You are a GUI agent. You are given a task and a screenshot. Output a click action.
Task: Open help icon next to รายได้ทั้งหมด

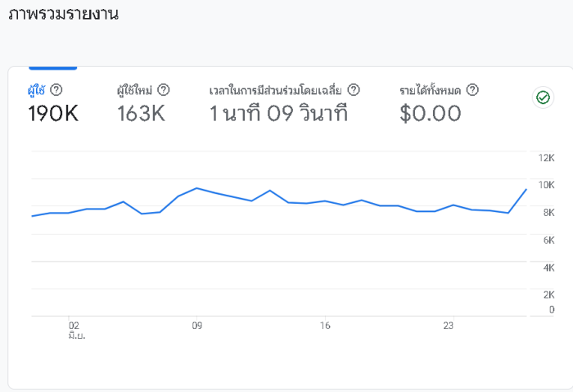pos(472,90)
